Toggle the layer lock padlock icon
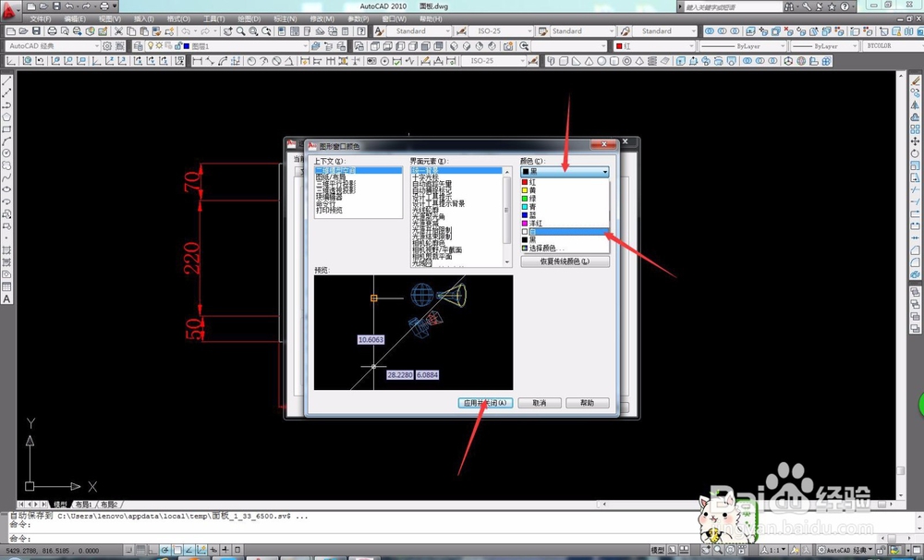Viewport: 924px width, 560px height. [x=177, y=45]
